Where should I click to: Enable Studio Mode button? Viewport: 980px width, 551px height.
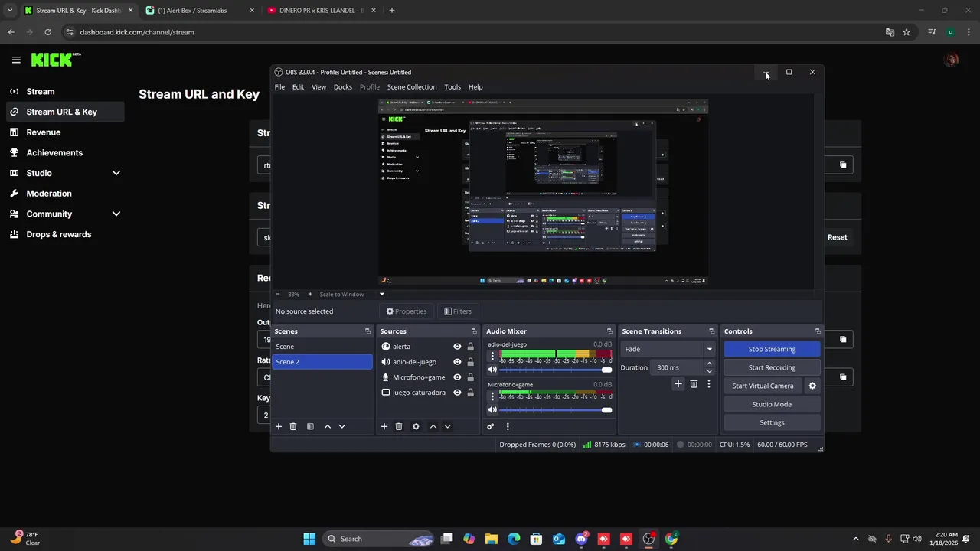click(772, 404)
